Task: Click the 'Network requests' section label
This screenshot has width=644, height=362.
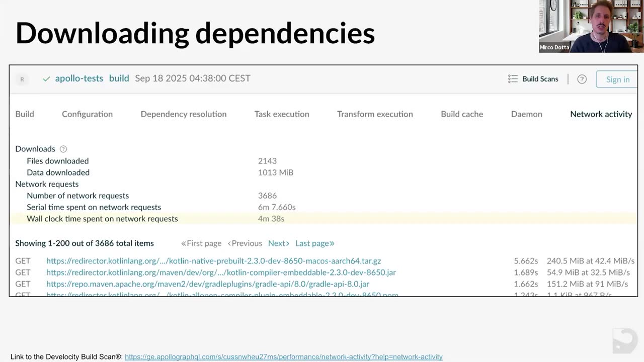Action: coord(47,184)
